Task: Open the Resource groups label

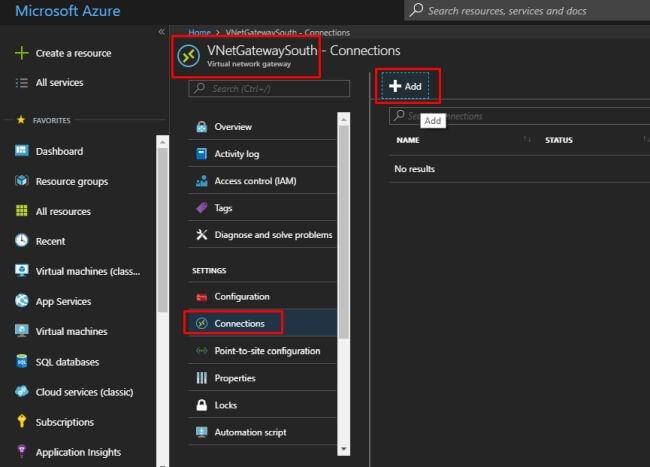Action: [x=72, y=181]
